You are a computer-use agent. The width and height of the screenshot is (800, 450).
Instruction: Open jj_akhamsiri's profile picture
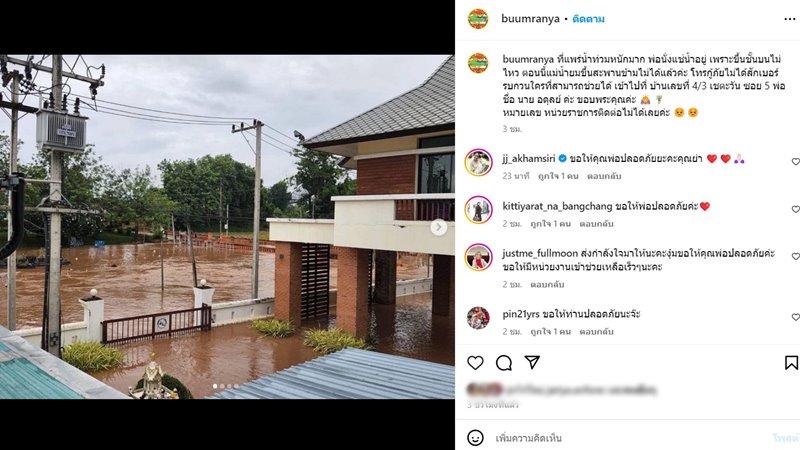coord(478,163)
